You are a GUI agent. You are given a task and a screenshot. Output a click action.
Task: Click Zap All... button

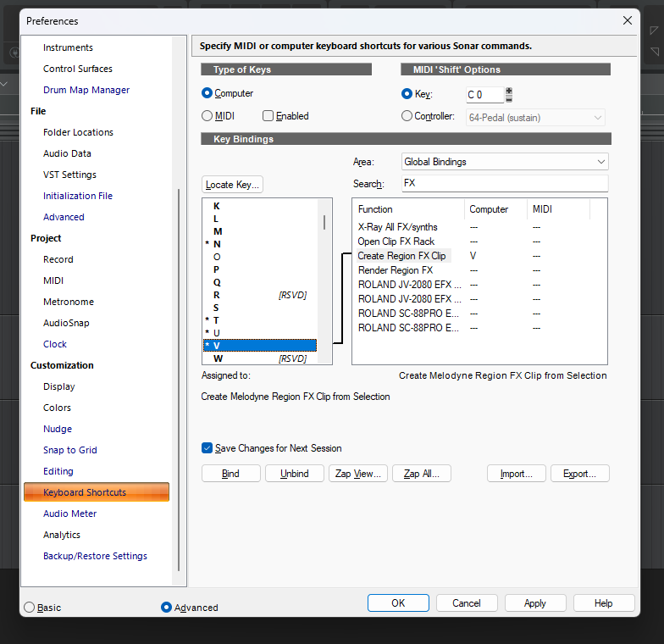pyautogui.click(x=422, y=473)
